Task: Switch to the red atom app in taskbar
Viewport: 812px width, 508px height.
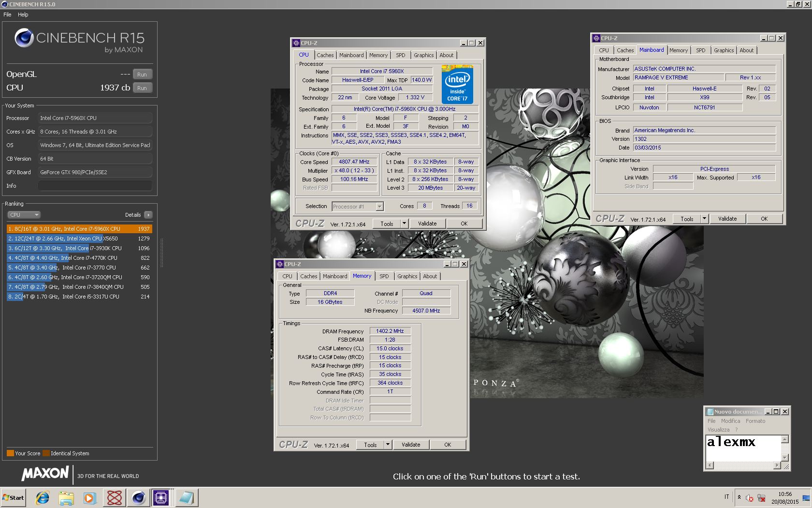Action: point(115,497)
